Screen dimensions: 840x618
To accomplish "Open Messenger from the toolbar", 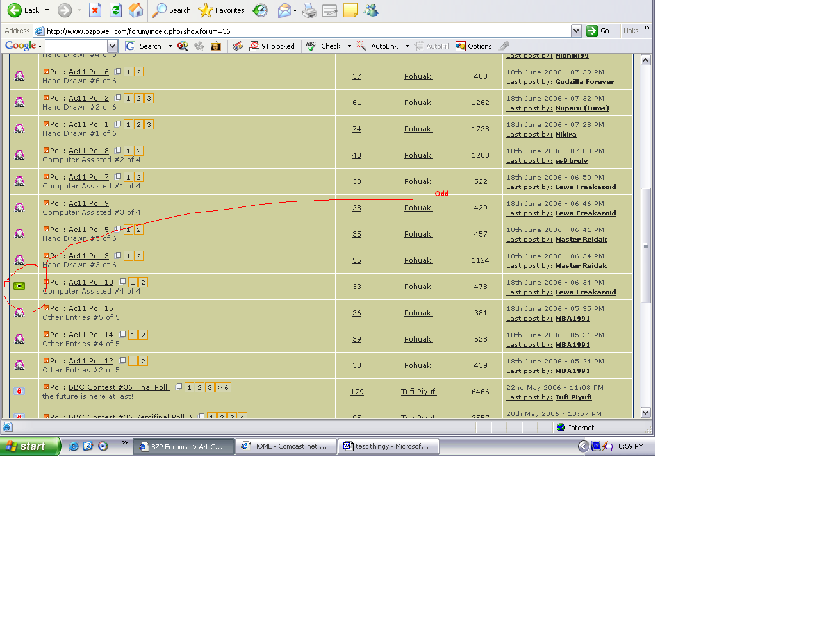I will click(371, 10).
